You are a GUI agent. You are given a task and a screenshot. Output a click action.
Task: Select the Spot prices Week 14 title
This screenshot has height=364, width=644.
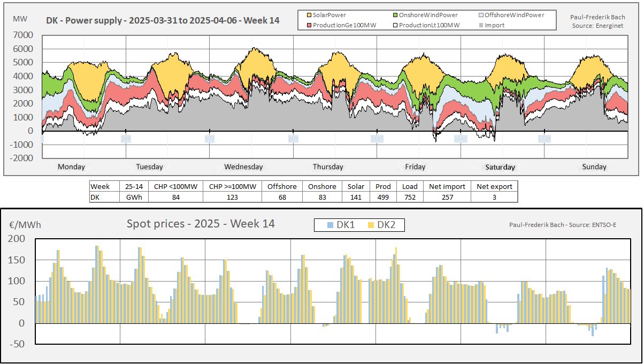point(201,224)
